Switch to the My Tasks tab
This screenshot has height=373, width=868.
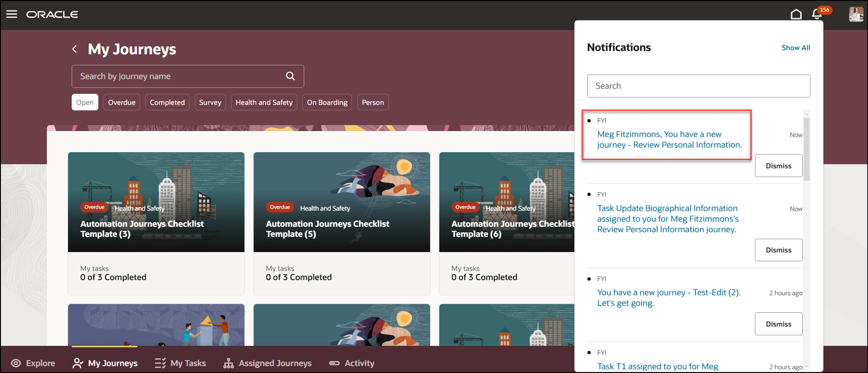click(x=180, y=363)
